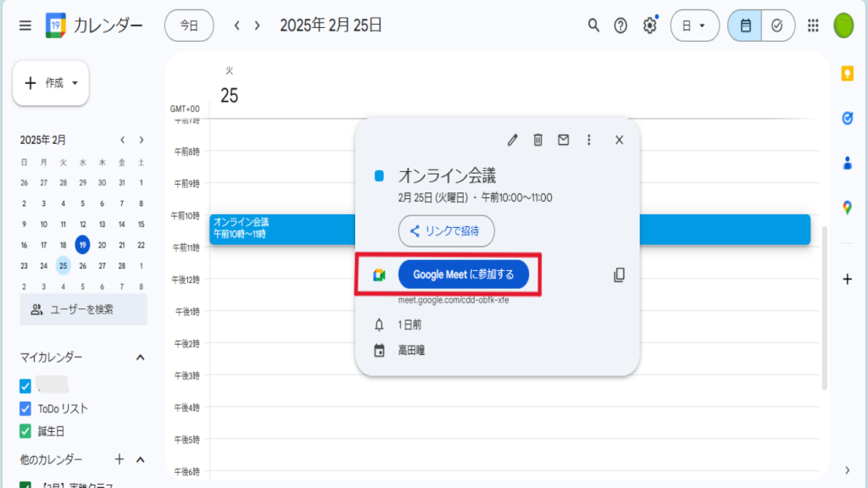Copy the Meet link with copy icon

tap(620, 275)
